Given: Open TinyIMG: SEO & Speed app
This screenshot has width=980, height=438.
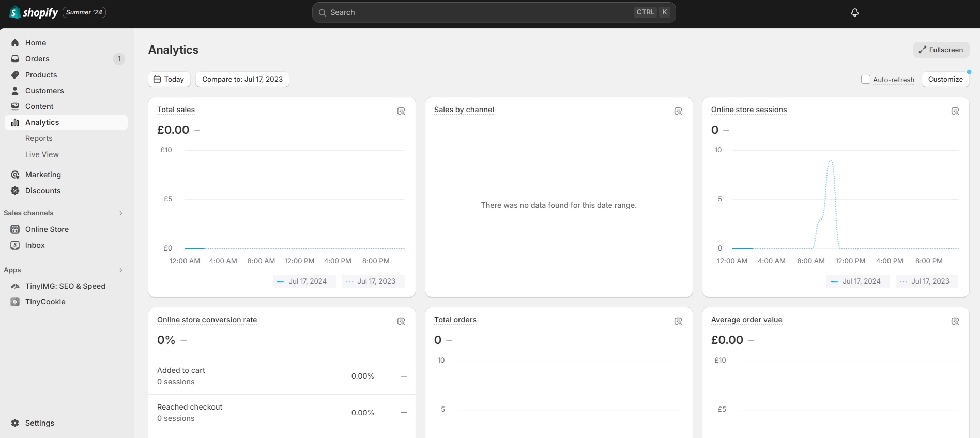Looking at the screenshot, I should (x=65, y=286).
